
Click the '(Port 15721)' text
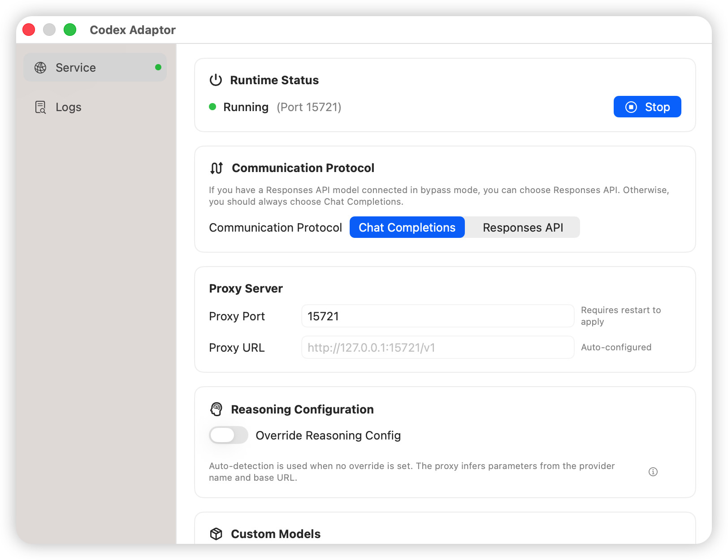pos(309,107)
